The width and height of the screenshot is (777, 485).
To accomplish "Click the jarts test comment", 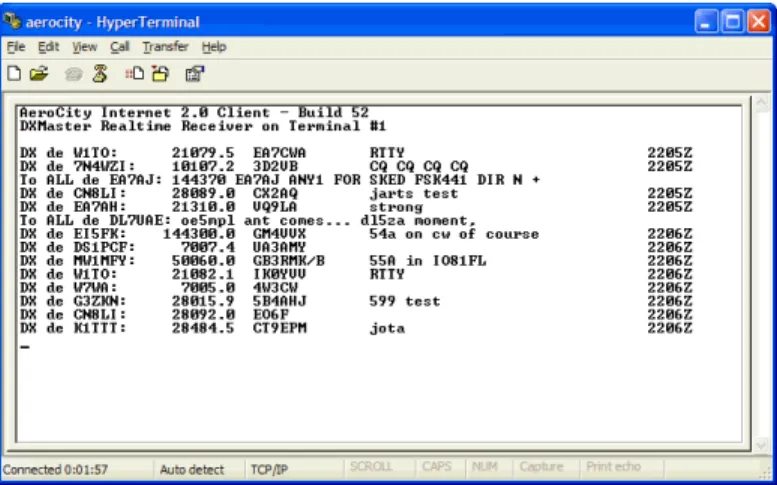I will pos(414,193).
